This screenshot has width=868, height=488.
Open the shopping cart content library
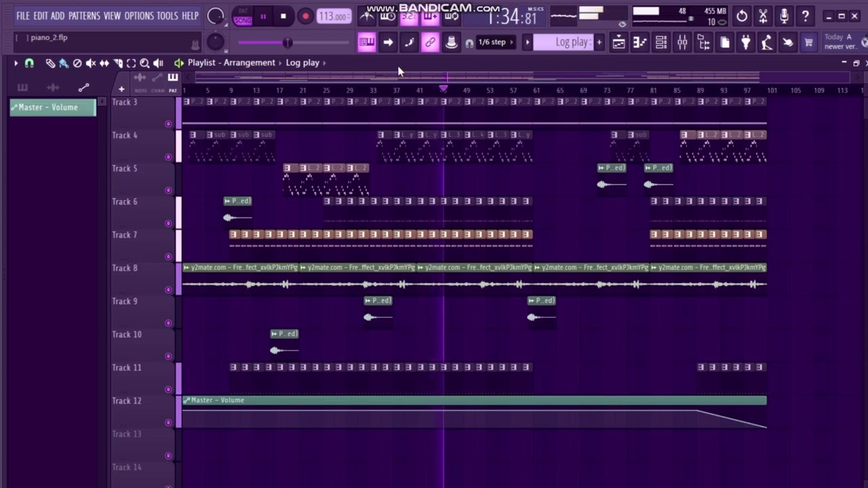pos(808,43)
